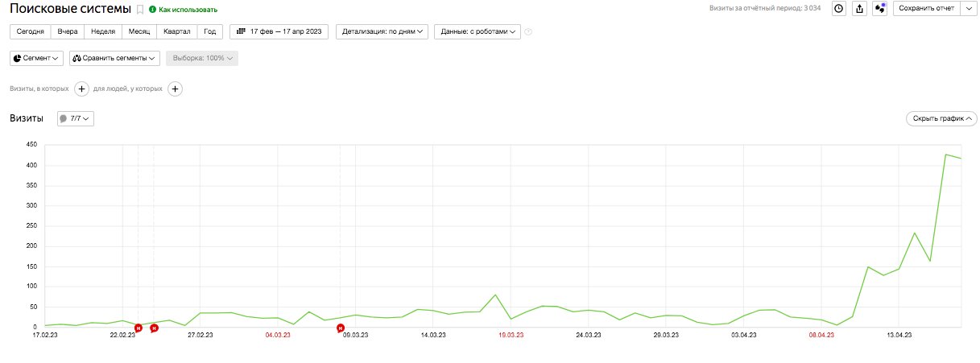This screenshot has width=980, height=363.
Task: Add a condition for для людей, у которых
Action: click(x=175, y=89)
